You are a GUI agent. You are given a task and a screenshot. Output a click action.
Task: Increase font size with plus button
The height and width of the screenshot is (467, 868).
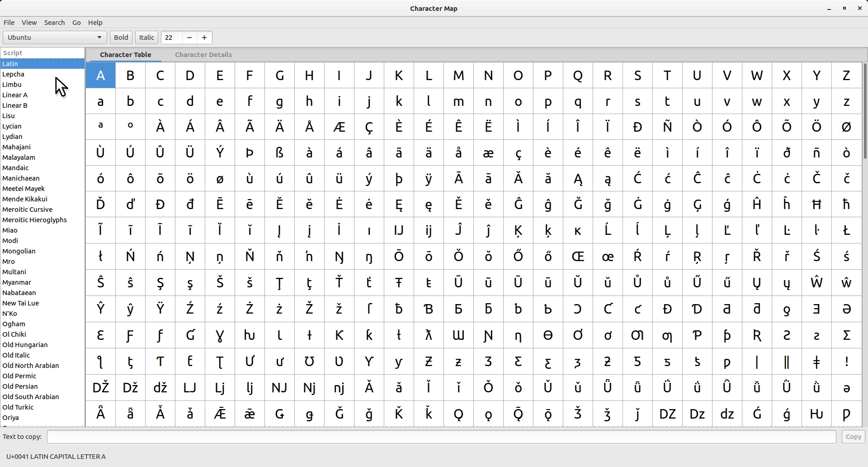point(204,38)
